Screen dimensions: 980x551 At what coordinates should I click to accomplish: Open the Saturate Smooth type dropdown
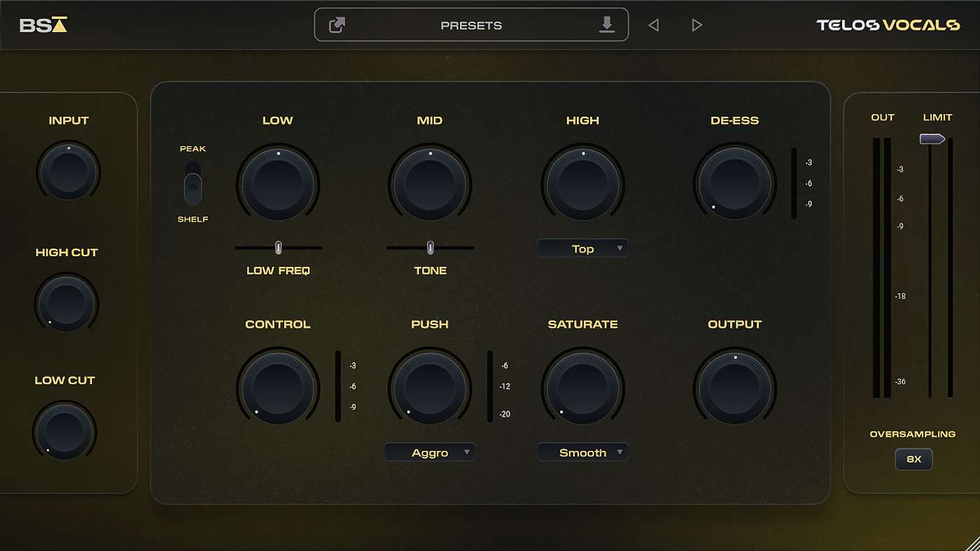[x=582, y=452]
